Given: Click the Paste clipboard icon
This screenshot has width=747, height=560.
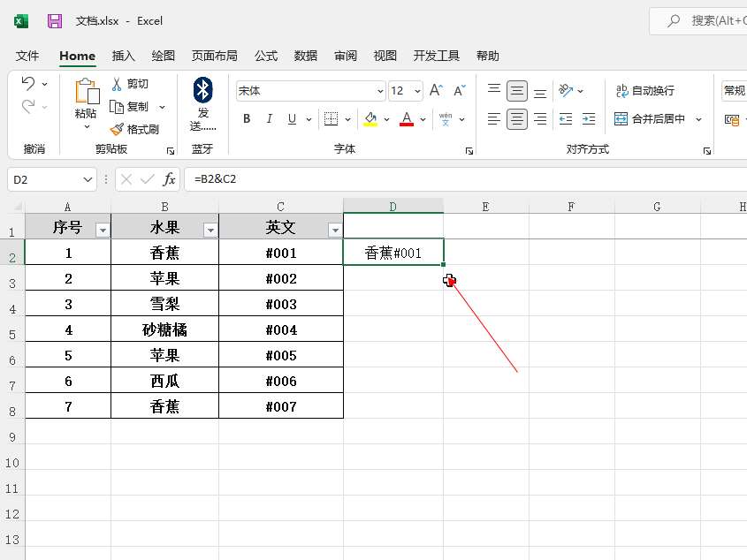Looking at the screenshot, I should [88, 91].
